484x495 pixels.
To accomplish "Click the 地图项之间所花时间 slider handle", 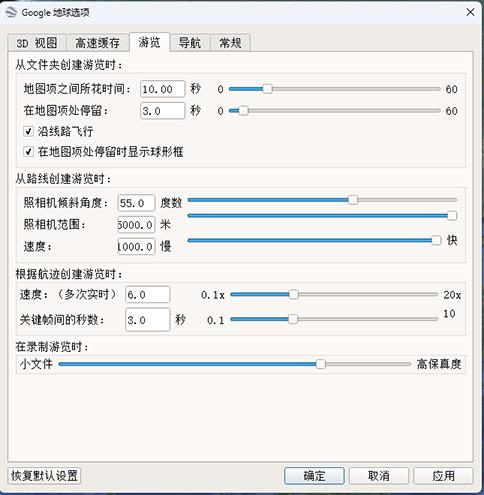I will (267, 89).
